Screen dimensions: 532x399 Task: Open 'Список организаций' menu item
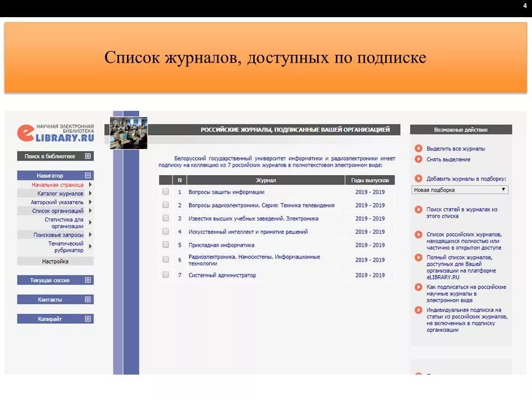click(x=58, y=211)
